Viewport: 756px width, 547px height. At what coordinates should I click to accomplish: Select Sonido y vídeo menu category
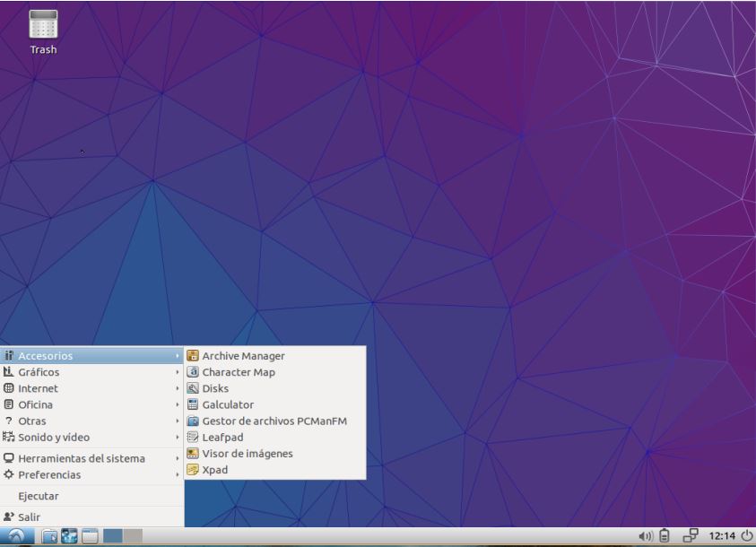[x=54, y=438]
